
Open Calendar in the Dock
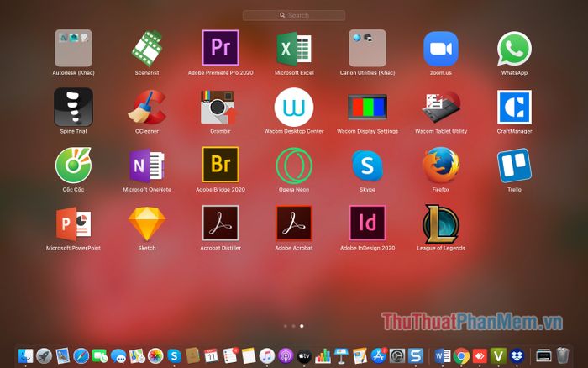pyautogui.click(x=211, y=355)
